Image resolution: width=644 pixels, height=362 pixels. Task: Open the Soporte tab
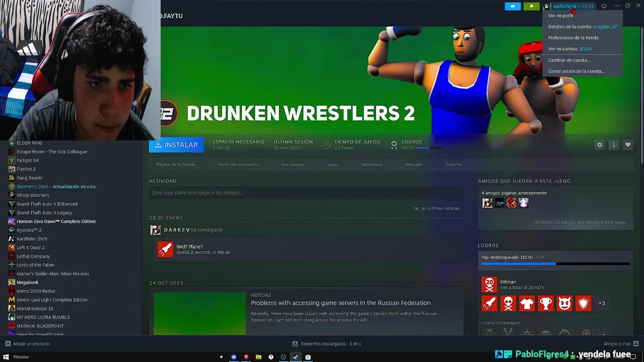point(453,164)
